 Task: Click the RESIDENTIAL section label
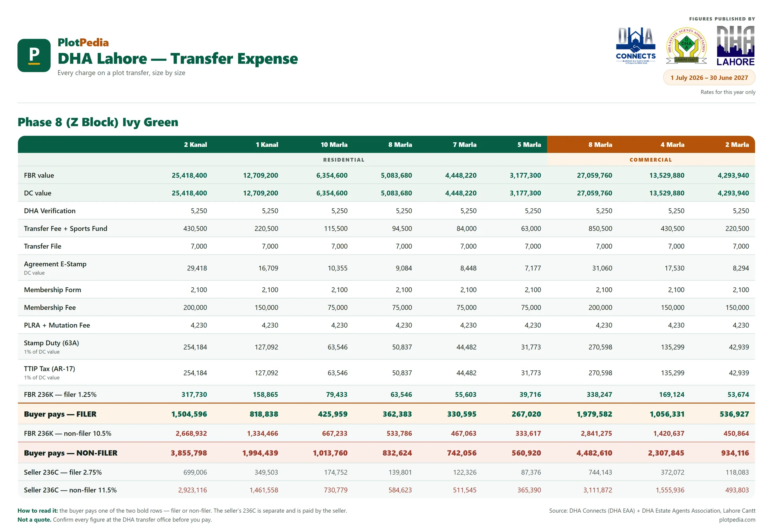tap(344, 160)
